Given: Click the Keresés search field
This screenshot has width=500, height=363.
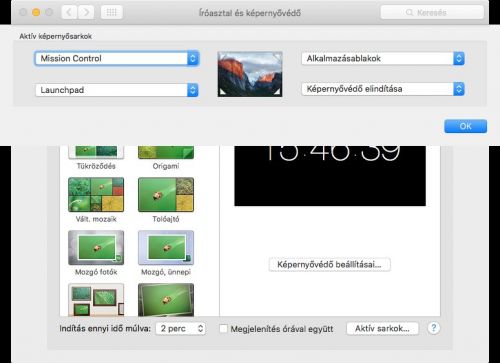Looking at the screenshot, I should click(432, 13).
